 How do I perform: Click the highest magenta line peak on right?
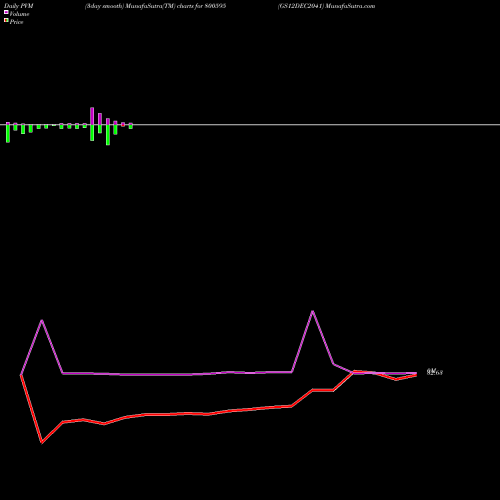[x=312, y=311]
